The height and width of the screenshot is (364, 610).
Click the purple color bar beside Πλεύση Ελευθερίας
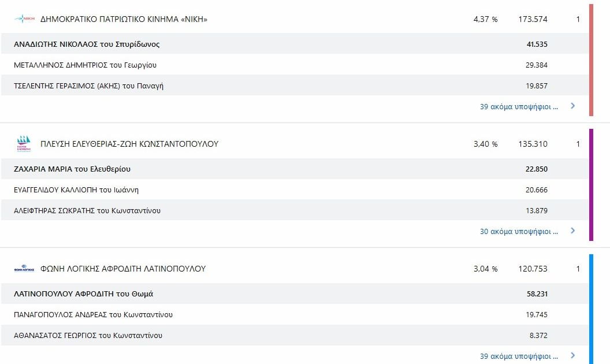592,185
